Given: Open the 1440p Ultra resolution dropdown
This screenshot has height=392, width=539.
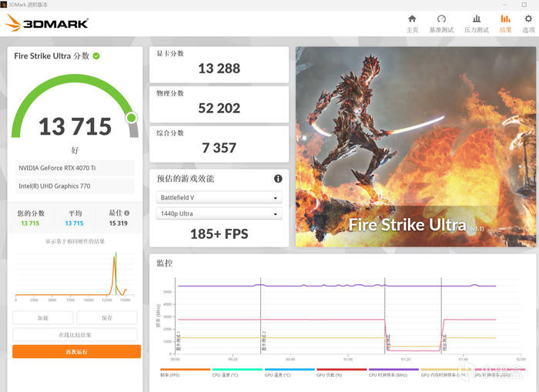Looking at the screenshot, I should (x=219, y=213).
